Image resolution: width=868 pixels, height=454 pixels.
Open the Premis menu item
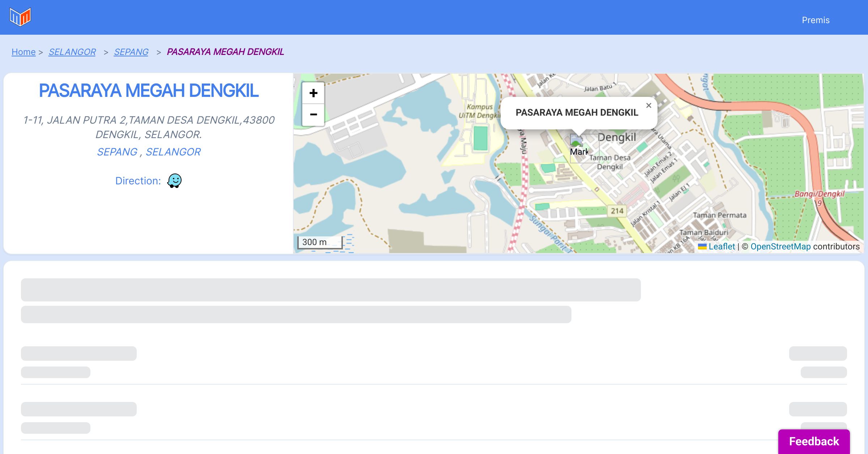coord(816,20)
